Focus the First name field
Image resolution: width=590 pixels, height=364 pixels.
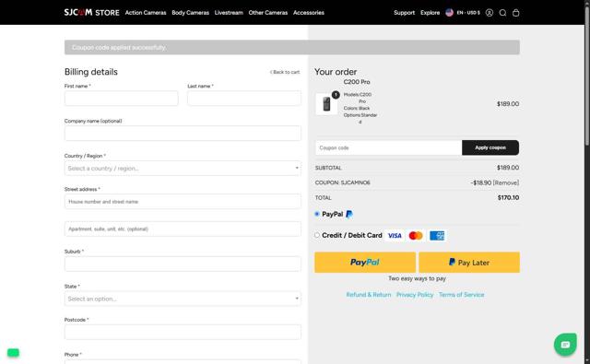[x=121, y=99]
